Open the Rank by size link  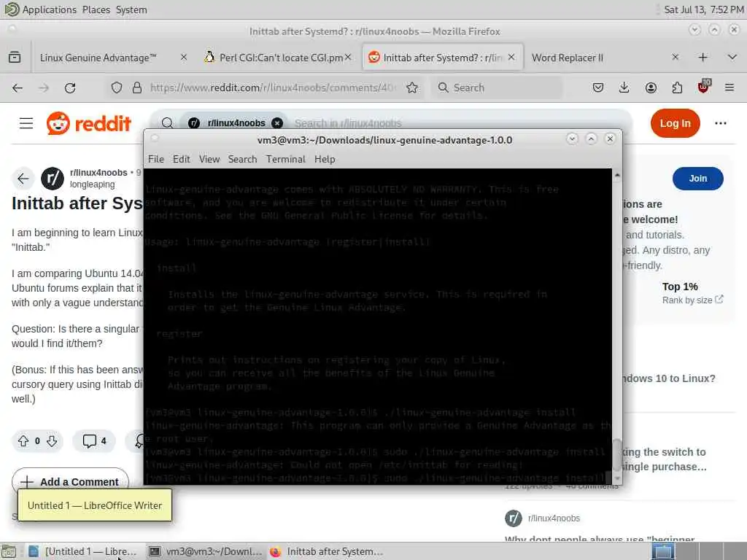pyautogui.click(x=692, y=300)
